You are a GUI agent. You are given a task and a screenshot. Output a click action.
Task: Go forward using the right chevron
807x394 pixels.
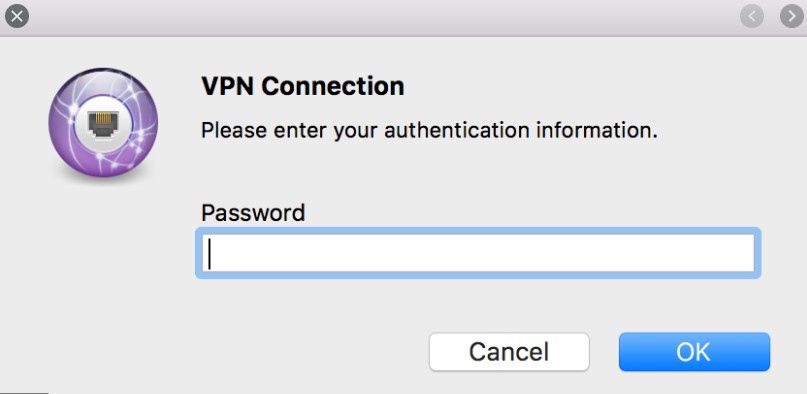pyautogui.click(x=792, y=16)
